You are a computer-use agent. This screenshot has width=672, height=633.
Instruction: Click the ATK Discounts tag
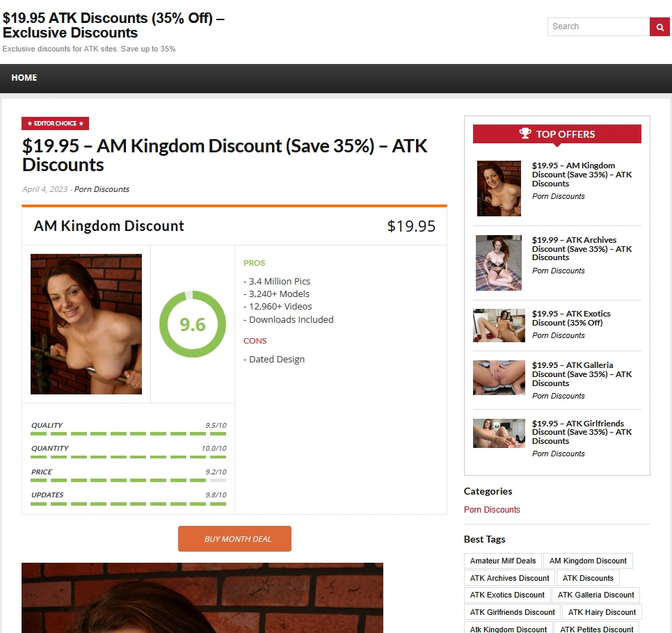tap(588, 578)
